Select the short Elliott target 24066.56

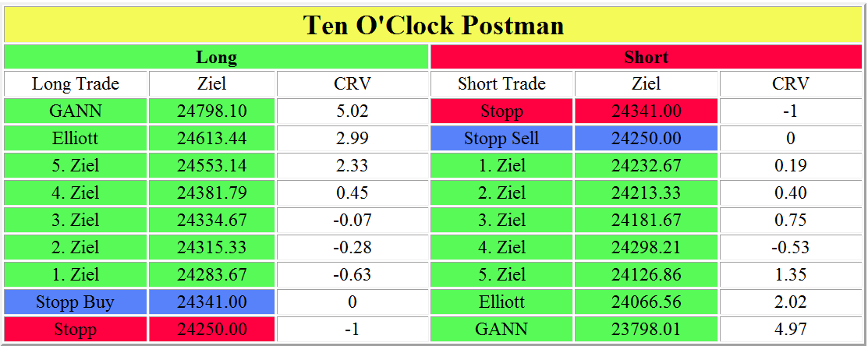click(647, 302)
